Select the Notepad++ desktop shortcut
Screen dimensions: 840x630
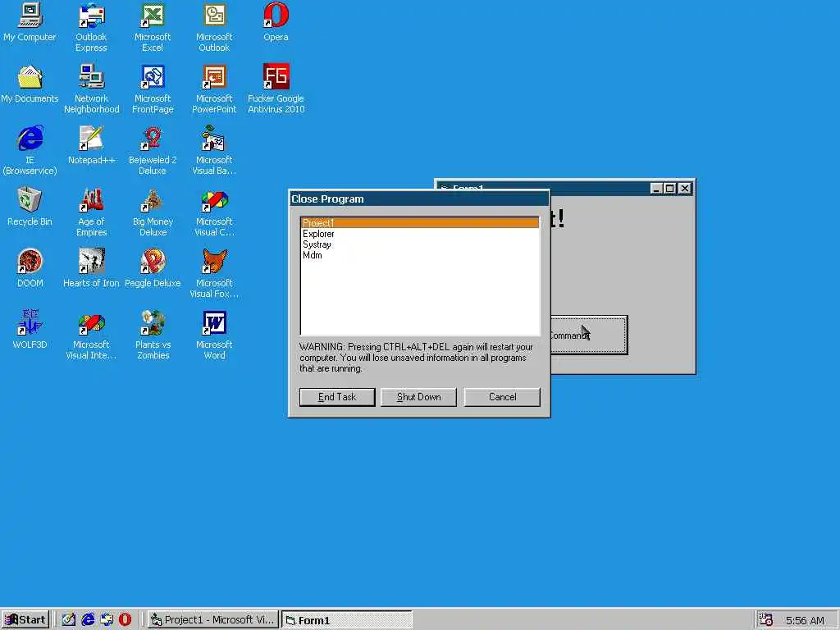click(92, 144)
